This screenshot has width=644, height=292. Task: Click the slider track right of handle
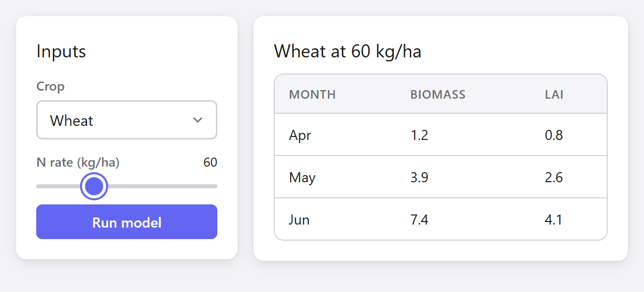click(x=162, y=186)
